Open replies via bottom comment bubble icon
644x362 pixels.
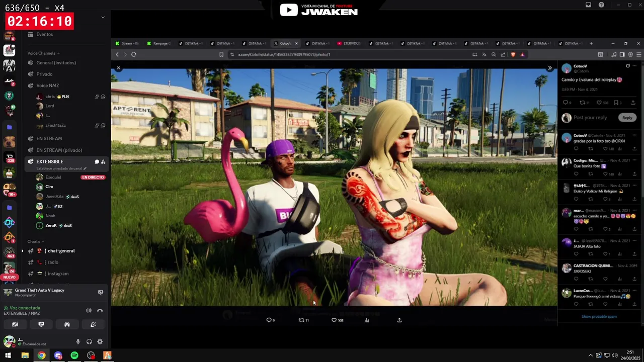[269, 320]
